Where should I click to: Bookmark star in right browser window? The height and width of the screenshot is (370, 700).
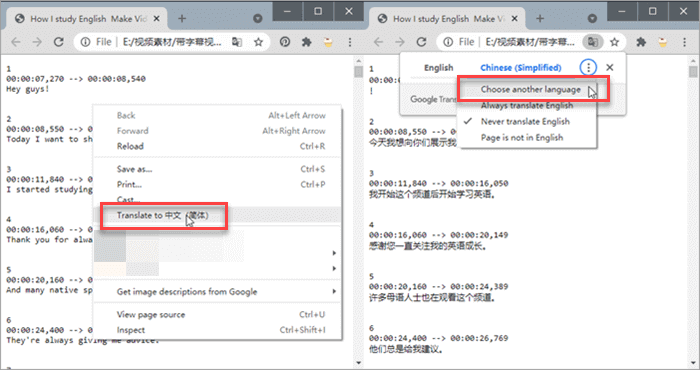tap(615, 42)
